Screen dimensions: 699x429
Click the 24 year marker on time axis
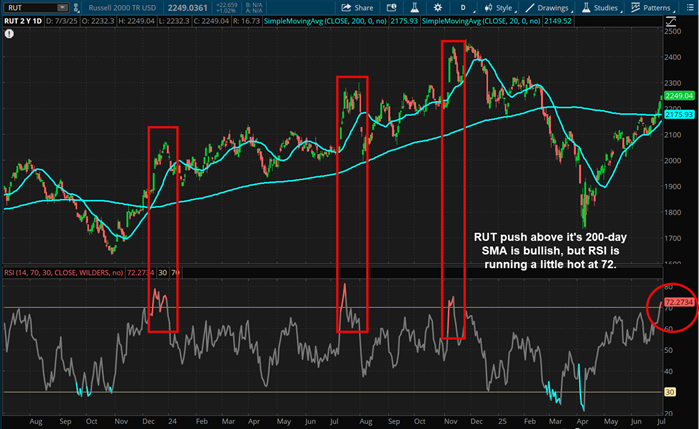click(173, 421)
